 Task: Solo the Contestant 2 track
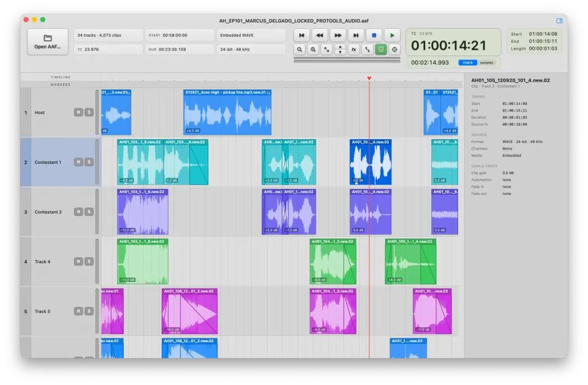[89, 212]
